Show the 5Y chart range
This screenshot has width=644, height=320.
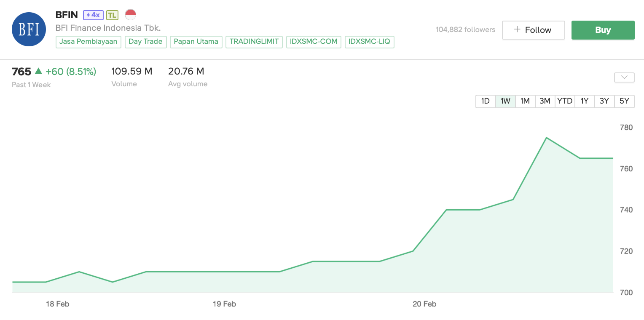(x=624, y=101)
